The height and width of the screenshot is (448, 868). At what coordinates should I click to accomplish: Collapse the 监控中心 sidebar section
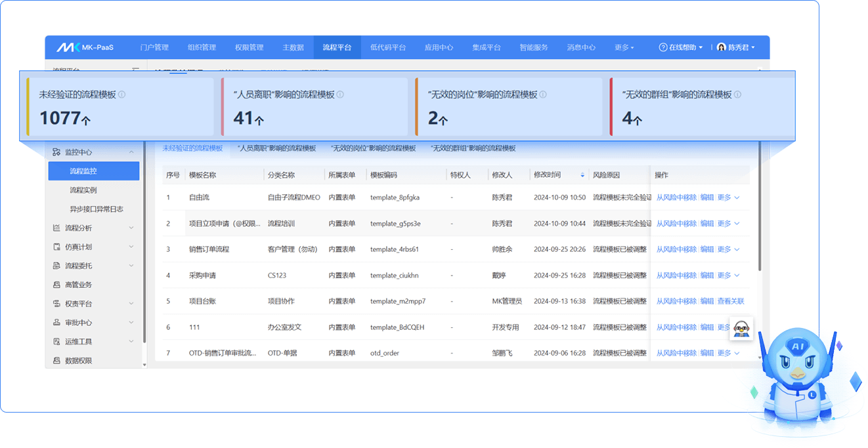pos(131,152)
